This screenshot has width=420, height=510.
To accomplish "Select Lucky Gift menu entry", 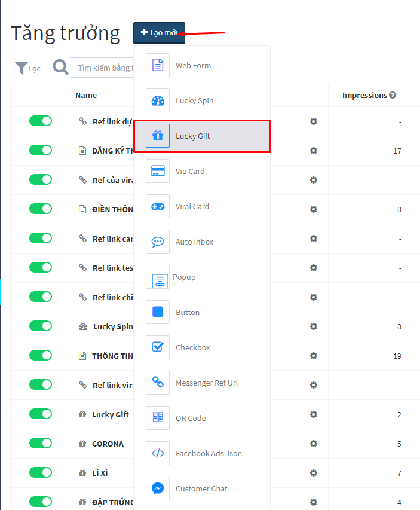I will (x=202, y=136).
